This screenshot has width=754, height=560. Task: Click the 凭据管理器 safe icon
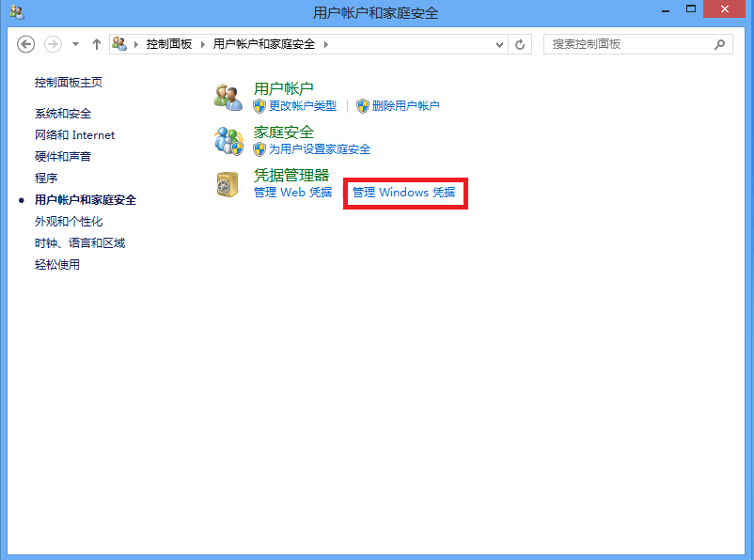pyautogui.click(x=228, y=184)
